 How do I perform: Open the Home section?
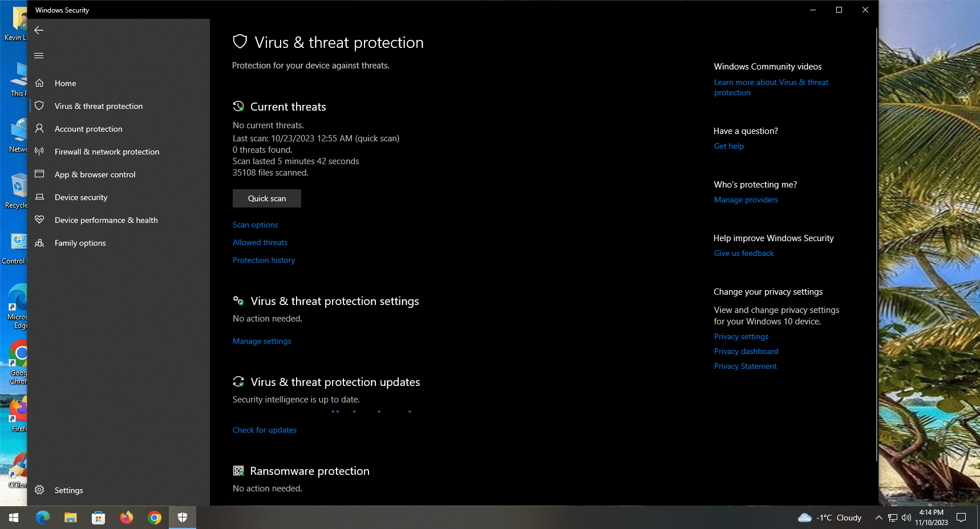click(119, 83)
